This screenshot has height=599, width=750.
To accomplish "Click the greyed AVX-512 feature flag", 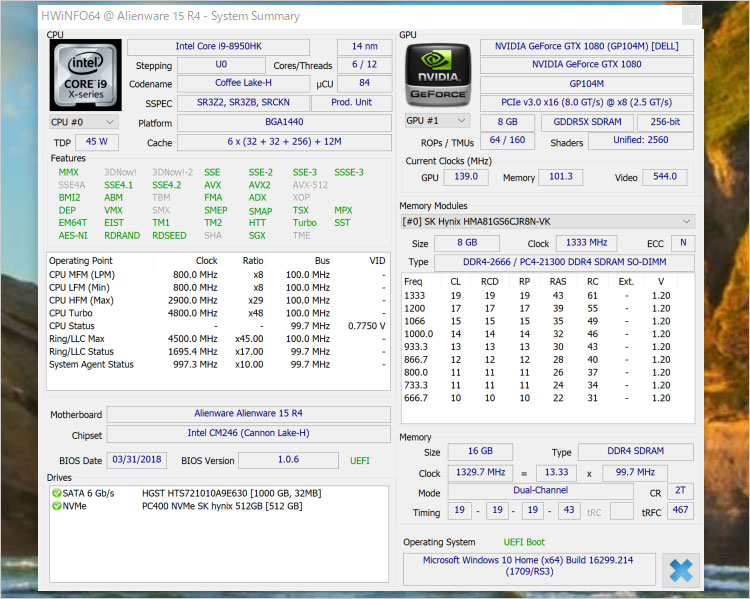I will 310,185.
